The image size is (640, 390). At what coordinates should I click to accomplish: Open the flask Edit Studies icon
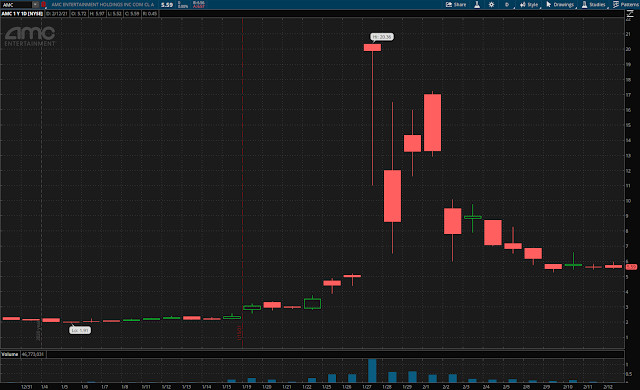[x=477, y=4]
